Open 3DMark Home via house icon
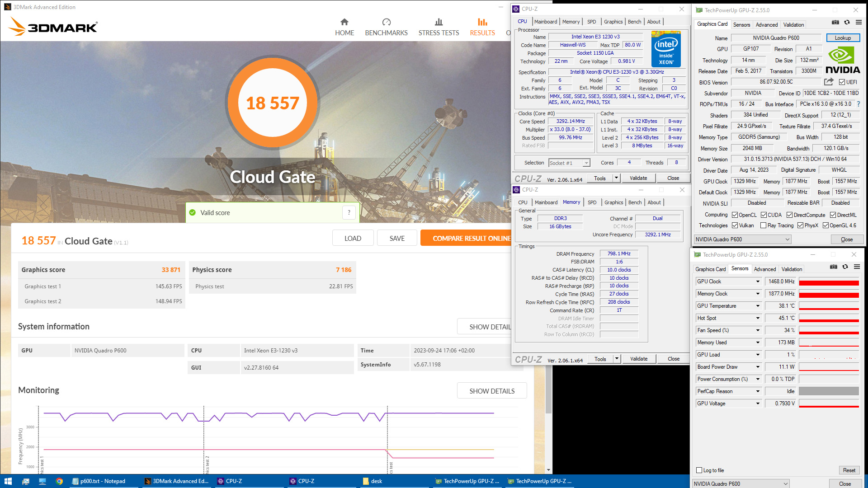 click(x=344, y=22)
